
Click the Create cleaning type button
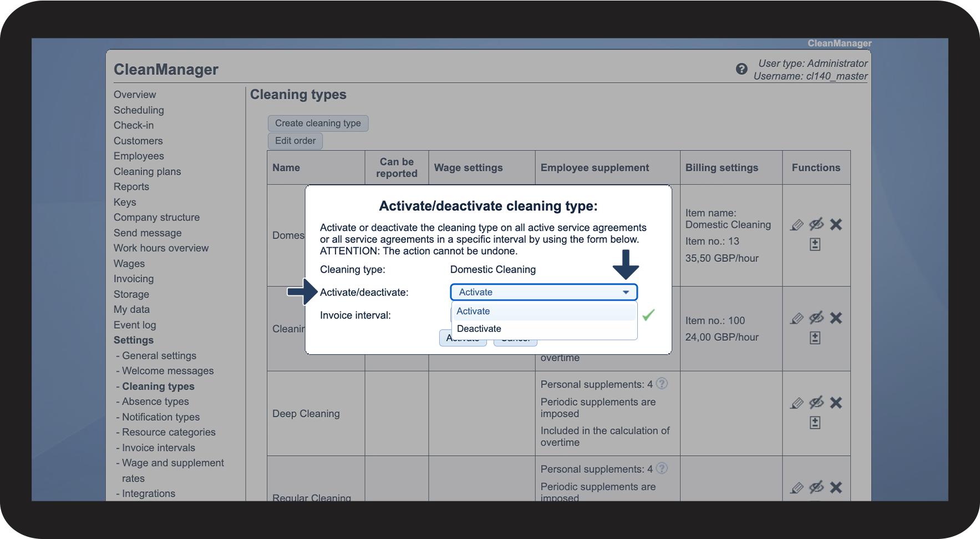(318, 123)
